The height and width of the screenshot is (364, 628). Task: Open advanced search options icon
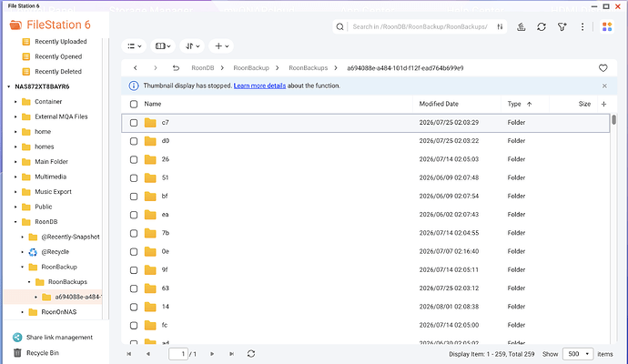[x=500, y=26]
